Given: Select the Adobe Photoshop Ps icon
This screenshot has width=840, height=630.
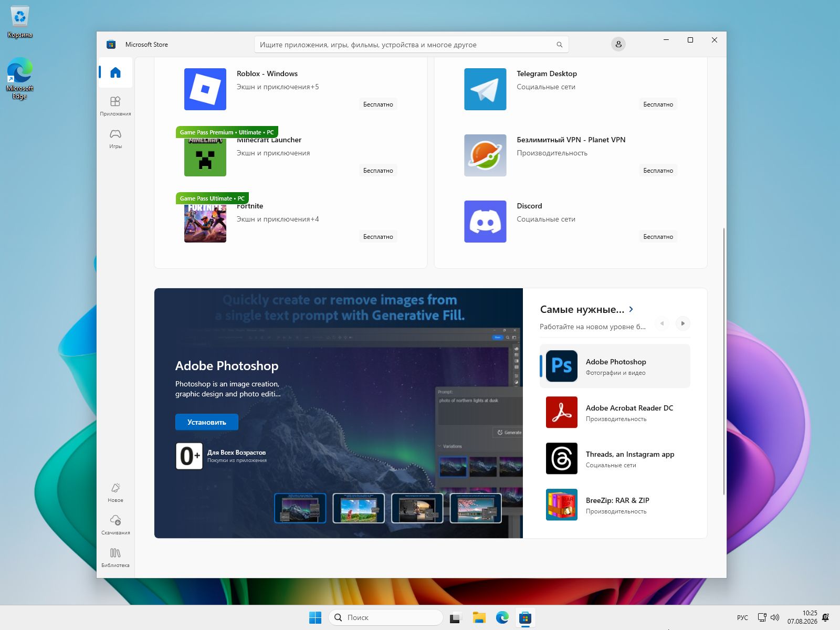Looking at the screenshot, I should tap(562, 366).
